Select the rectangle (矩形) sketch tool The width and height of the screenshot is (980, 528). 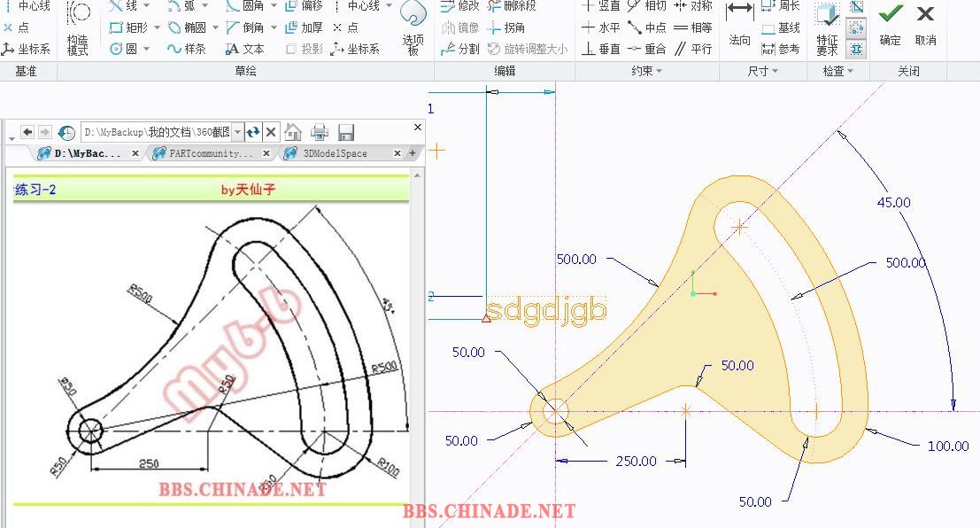(x=129, y=27)
